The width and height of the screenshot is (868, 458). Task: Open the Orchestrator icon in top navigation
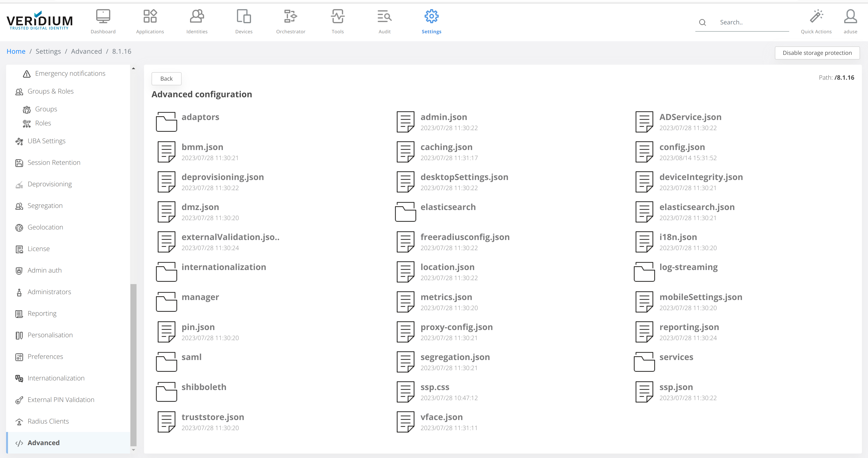coord(290,16)
